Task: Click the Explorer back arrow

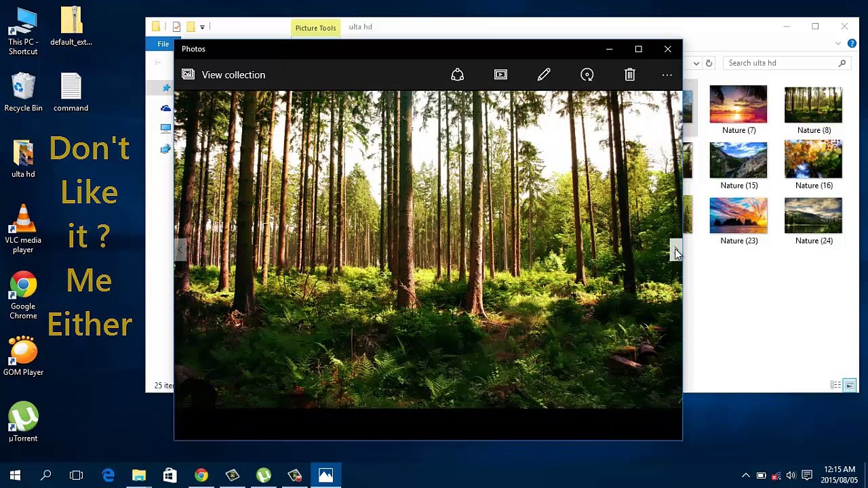Action: point(157,63)
